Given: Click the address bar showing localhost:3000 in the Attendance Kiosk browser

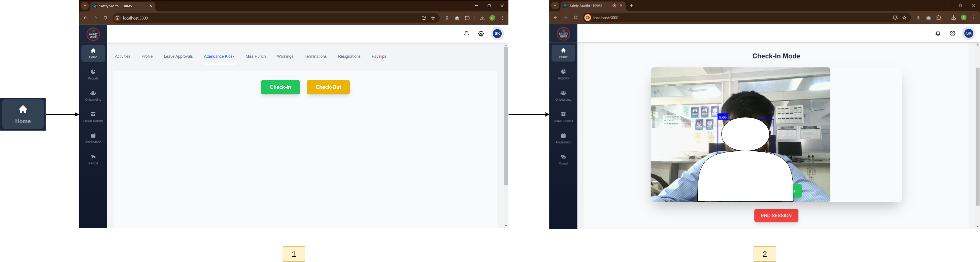Looking at the screenshot, I should [x=266, y=18].
